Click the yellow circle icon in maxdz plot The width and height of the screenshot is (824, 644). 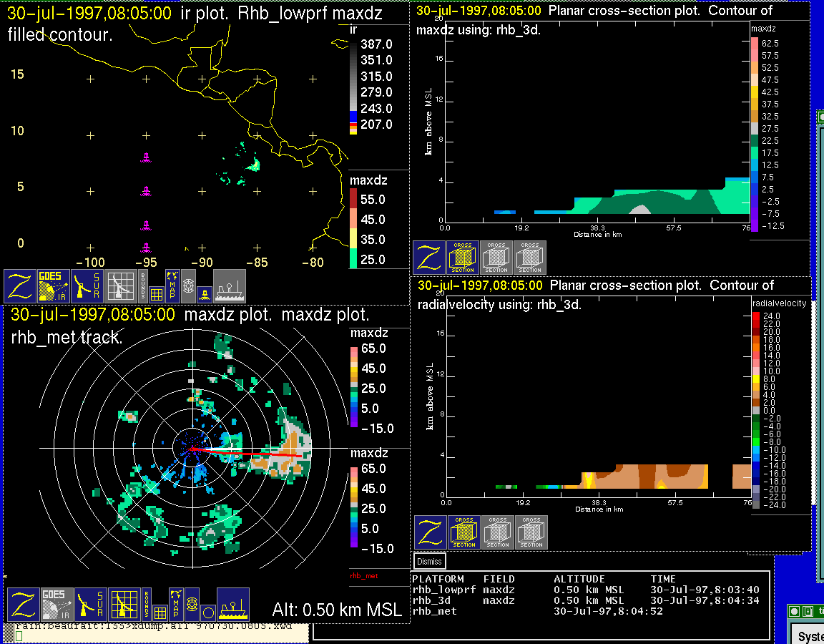click(x=208, y=613)
